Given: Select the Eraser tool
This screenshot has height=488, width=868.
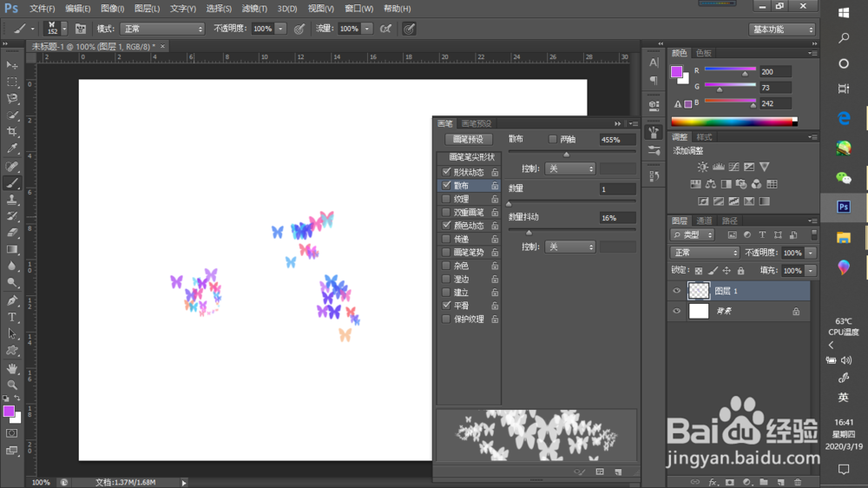Looking at the screenshot, I should (x=11, y=233).
